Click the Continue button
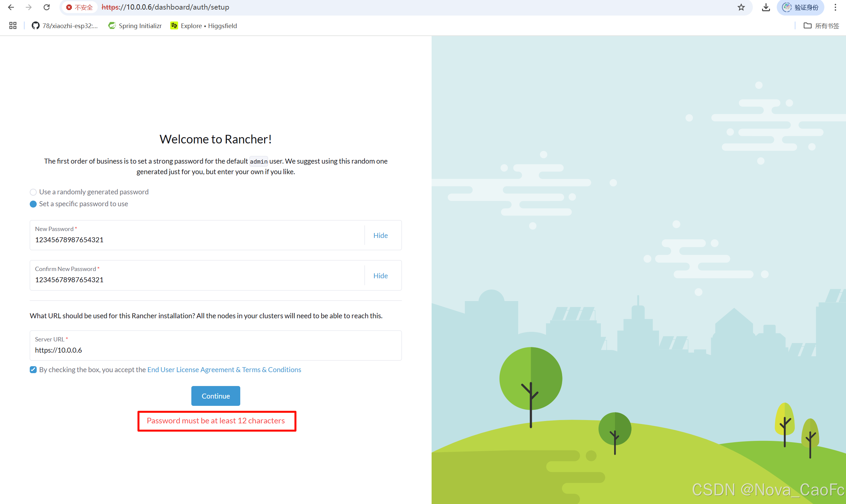Screen dimensions: 846x504 click(215, 396)
